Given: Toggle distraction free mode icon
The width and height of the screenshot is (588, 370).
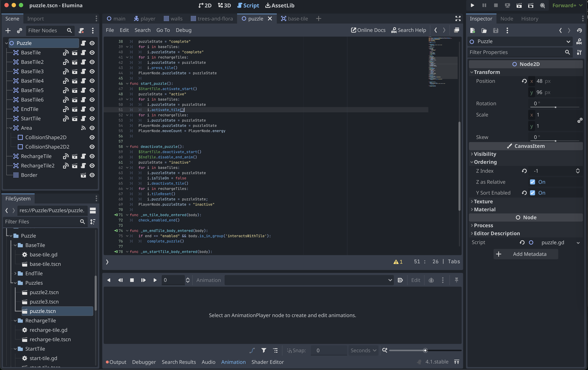Looking at the screenshot, I should pos(458,18).
